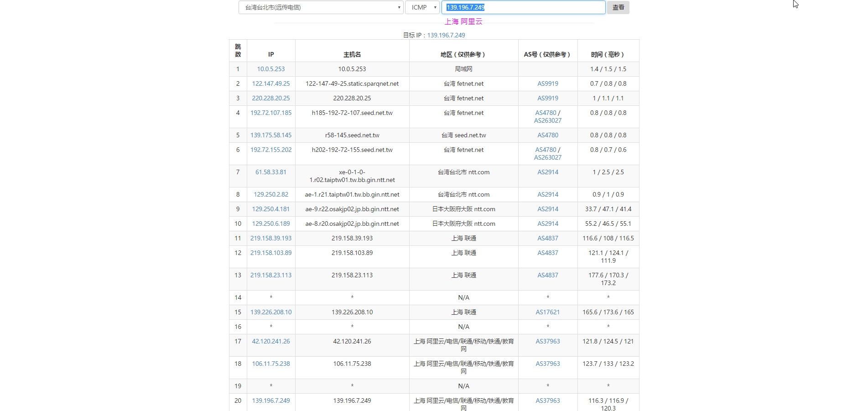Select timing value 55.2 / 46.5 / 55.1
Screen dimensions: 868x411
pyautogui.click(x=608, y=224)
